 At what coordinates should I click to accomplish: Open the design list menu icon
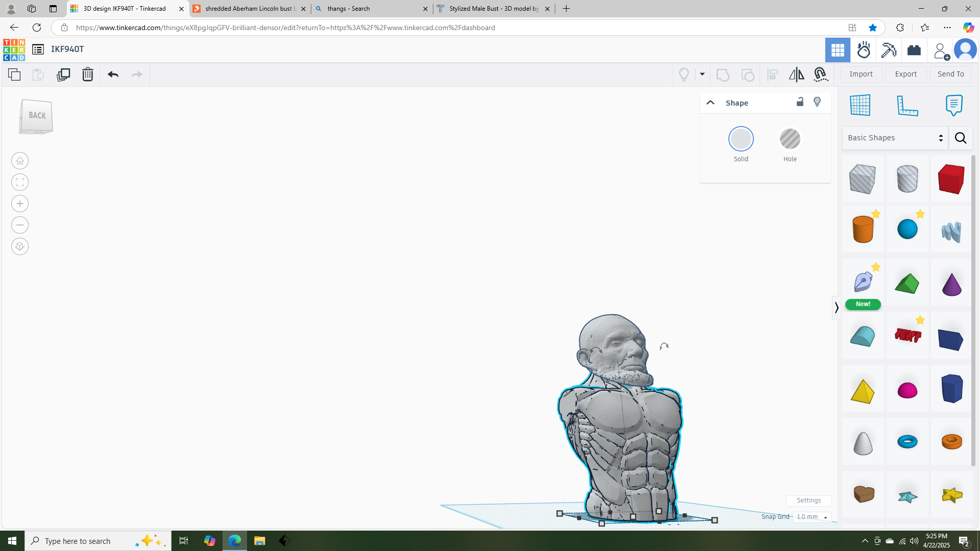point(38,49)
